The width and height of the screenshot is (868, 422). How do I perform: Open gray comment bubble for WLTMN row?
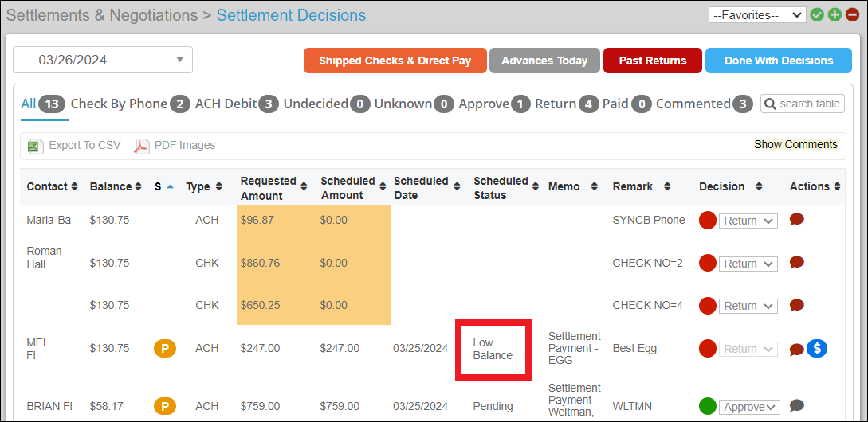(796, 405)
